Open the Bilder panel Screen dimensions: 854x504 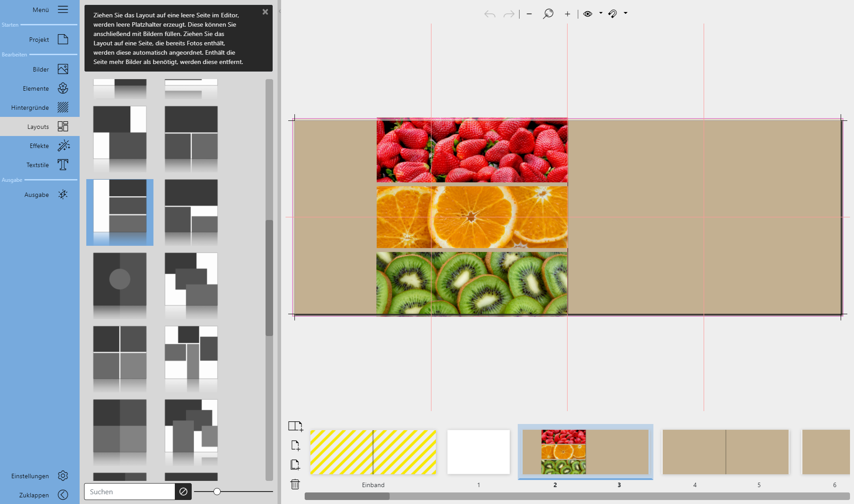40,69
